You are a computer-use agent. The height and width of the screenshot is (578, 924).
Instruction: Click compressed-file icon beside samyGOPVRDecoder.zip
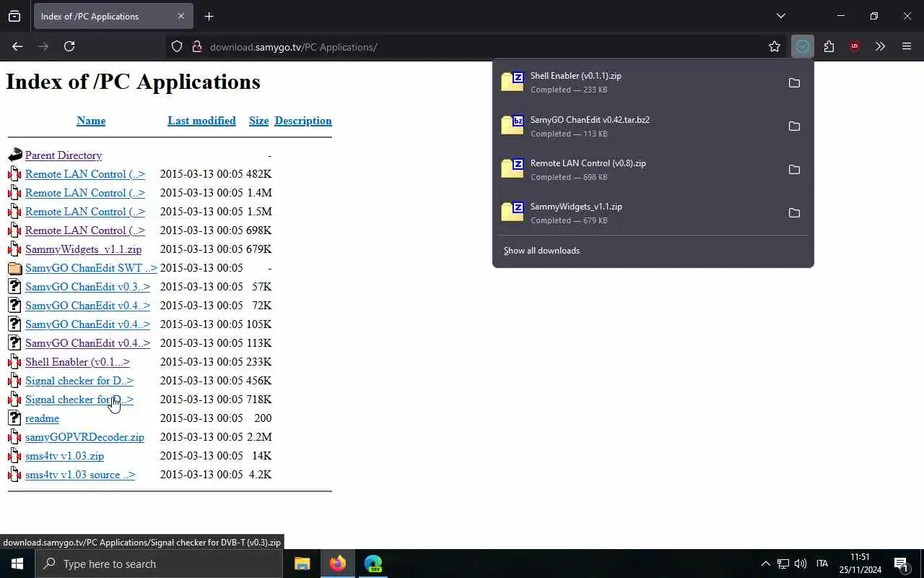tap(15, 437)
